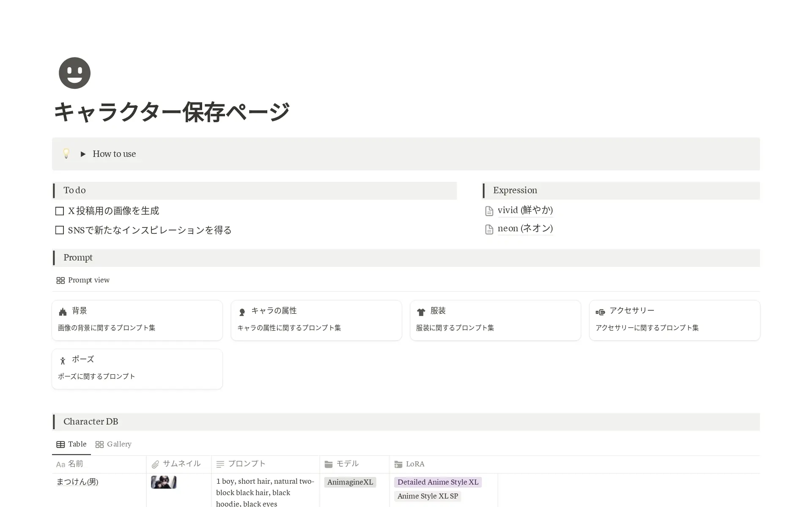Open the Aa icon on 名前 column
The width and height of the screenshot is (812, 507).
(60, 464)
